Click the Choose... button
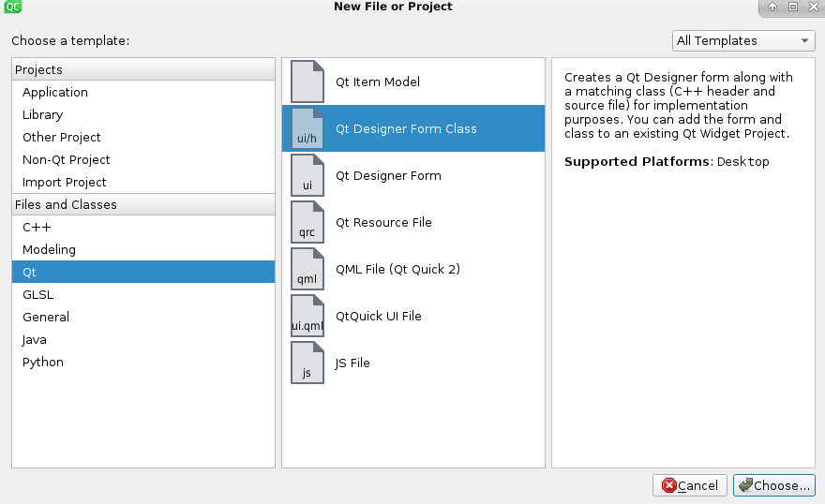 (774, 485)
